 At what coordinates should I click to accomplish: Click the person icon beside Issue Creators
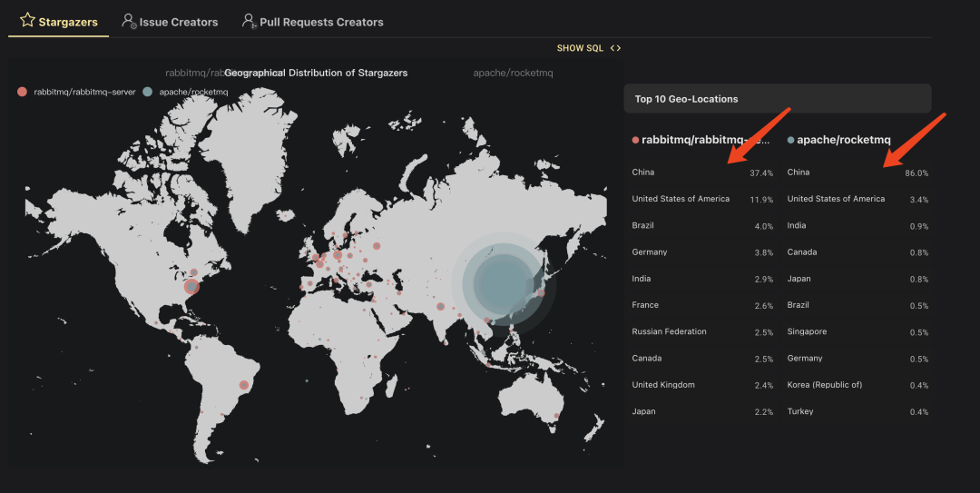(x=128, y=21)
